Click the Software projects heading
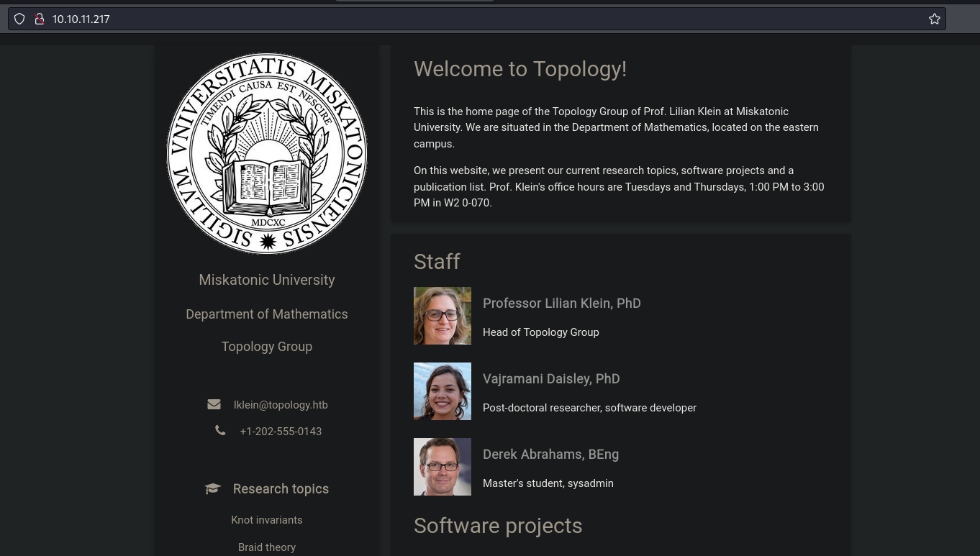Image resolution: width=980 pixels, height=556 pixels. click(498, 526)
